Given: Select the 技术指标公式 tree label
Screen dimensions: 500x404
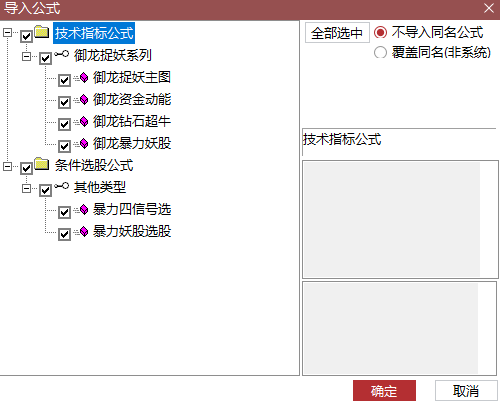Looking at the screenshot, I should [x=94, y=33].
